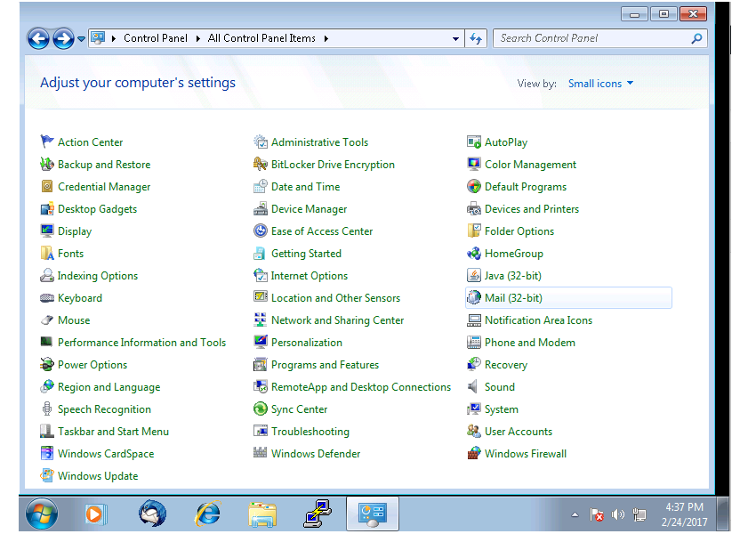Image resolution: width=756 pixels, height=534 pixels.
Task: Click the BitLocker Drive Encryption icon
Action: pos(261,164)
